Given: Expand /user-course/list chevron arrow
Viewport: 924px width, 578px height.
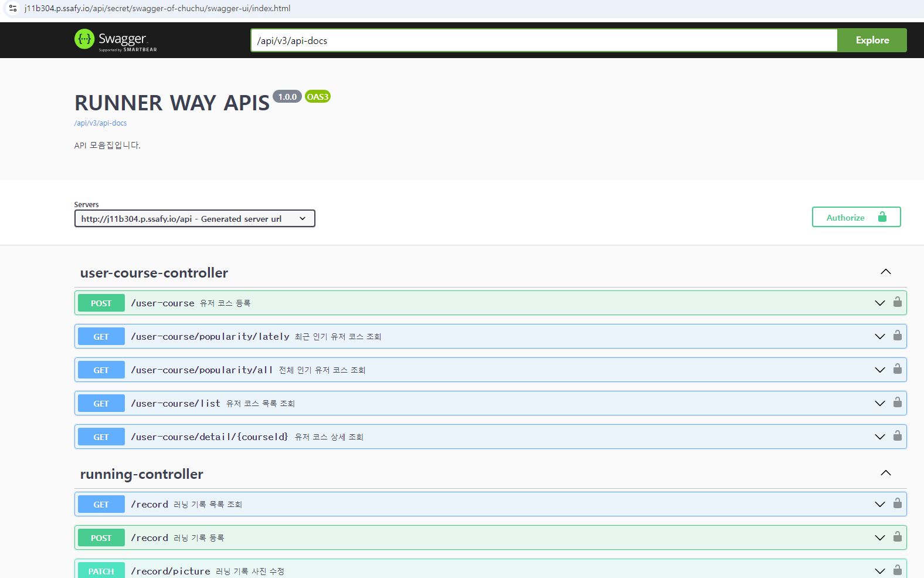Looking at the screenshot, I should coord(879,403).
